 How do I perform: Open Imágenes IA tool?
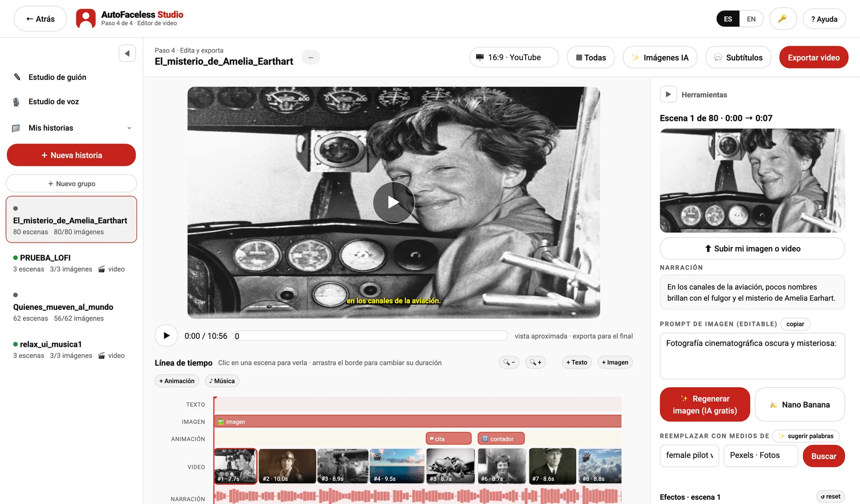click(660, 57)
